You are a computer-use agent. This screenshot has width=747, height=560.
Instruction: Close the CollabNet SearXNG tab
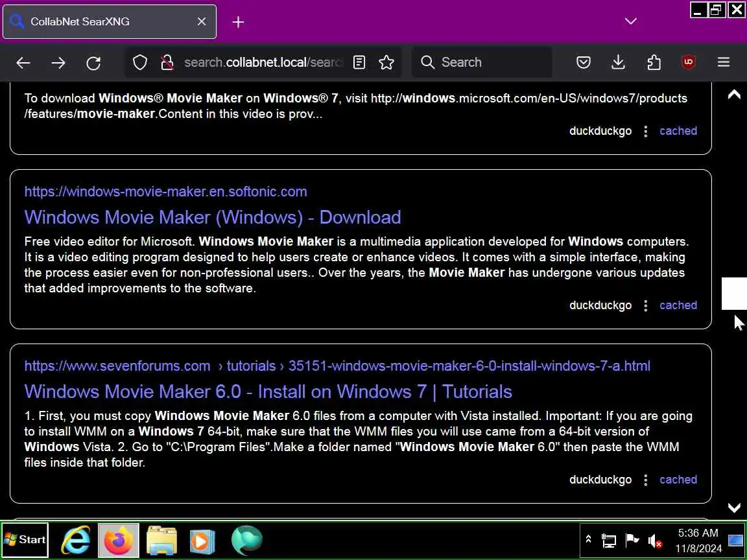(x=202, y=21)
